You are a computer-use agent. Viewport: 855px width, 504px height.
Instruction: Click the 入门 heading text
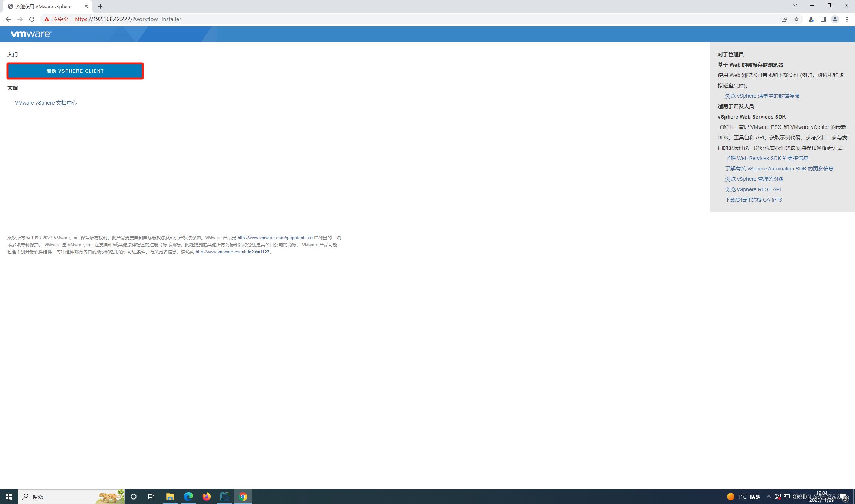pos(13,54)
